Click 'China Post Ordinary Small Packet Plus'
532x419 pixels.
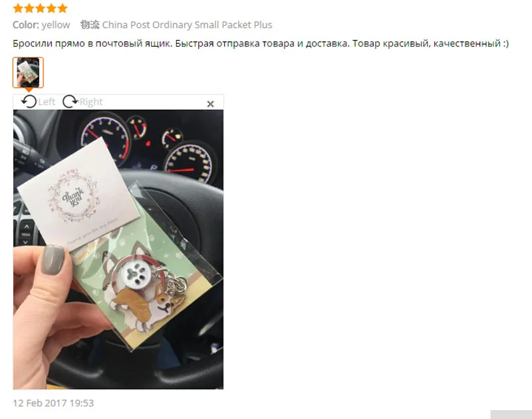click(187, 25)
